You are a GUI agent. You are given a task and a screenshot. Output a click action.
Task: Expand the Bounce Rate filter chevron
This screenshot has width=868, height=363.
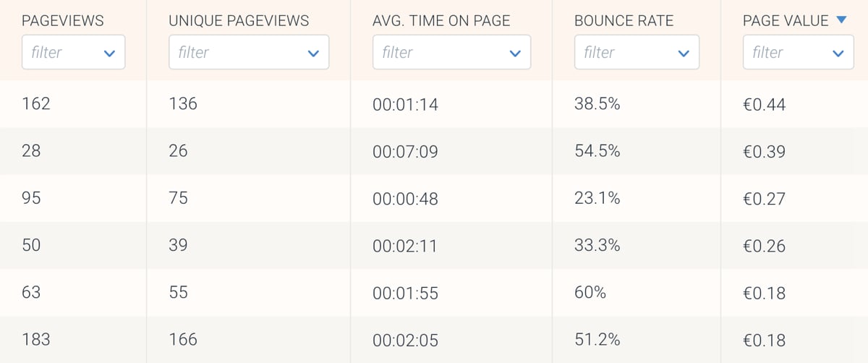coord(684,53)
